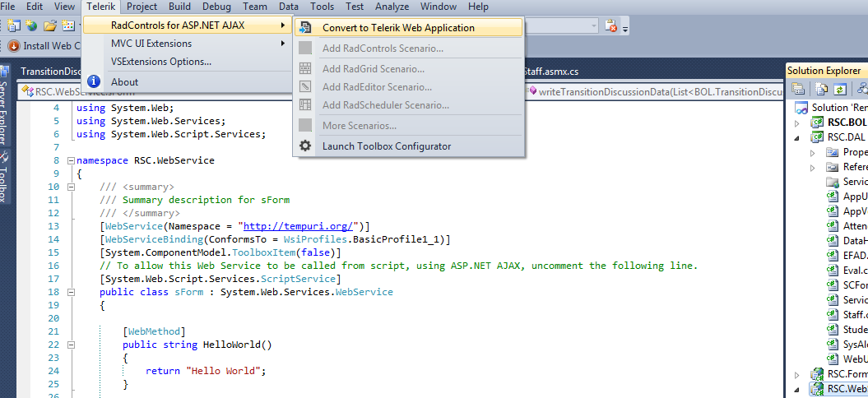Open the toolbar options overflow arrow
868x398 pixels.
[x=625, y=28]
